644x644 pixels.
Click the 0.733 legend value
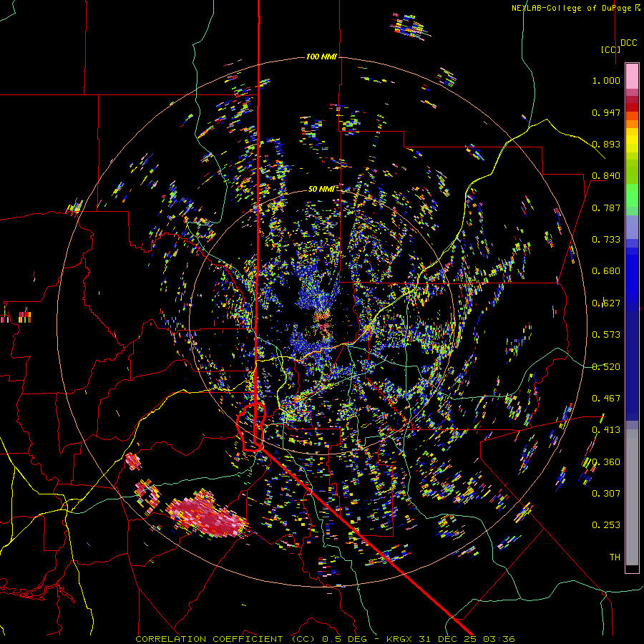pos(606,240)
